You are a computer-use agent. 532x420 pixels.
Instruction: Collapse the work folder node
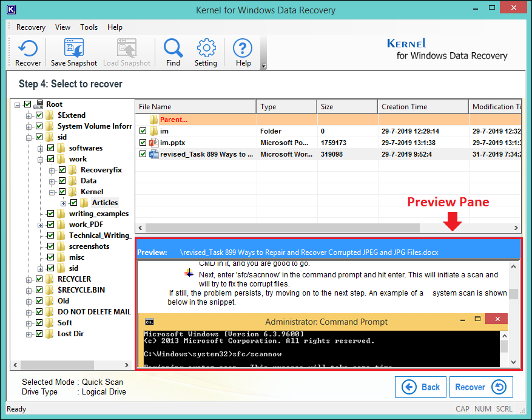[x=41, y=160]
